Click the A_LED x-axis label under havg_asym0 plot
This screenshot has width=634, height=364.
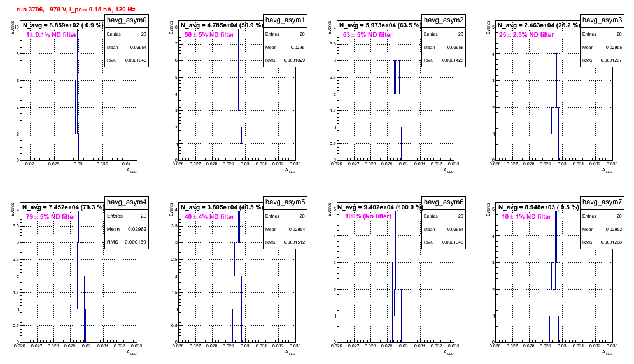tap(132, 171)
